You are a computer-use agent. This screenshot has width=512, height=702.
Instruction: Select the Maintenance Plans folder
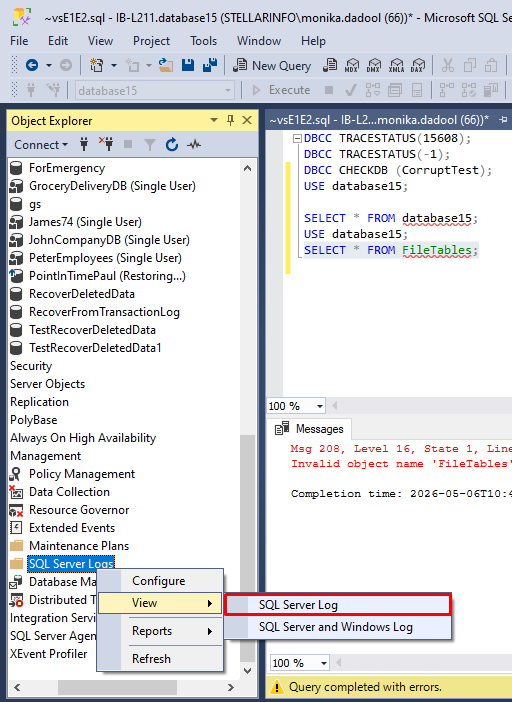(79, 546)
